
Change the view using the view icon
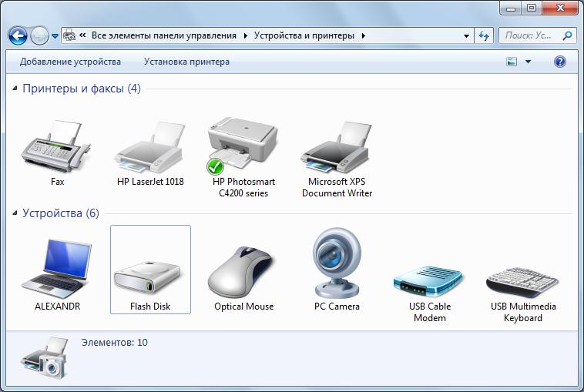[512, 62]
